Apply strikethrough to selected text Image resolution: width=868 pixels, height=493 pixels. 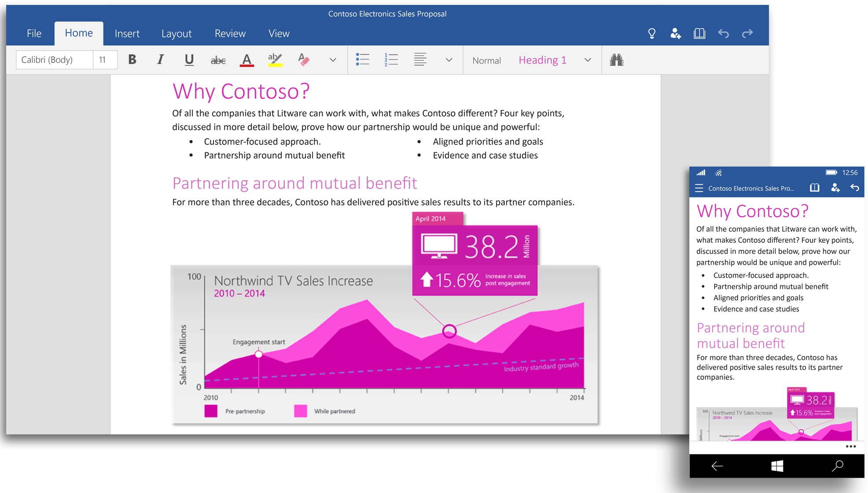(217, 60)
